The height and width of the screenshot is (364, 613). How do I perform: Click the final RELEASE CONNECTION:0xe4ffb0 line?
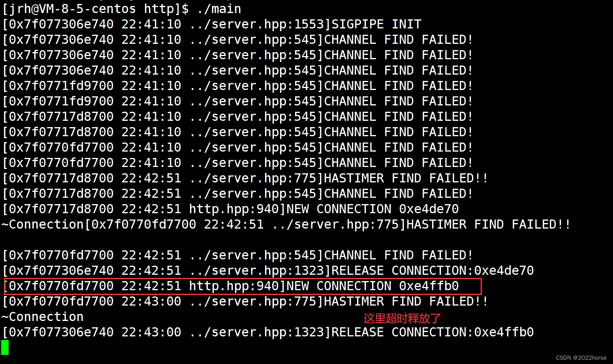pos(268,332)
